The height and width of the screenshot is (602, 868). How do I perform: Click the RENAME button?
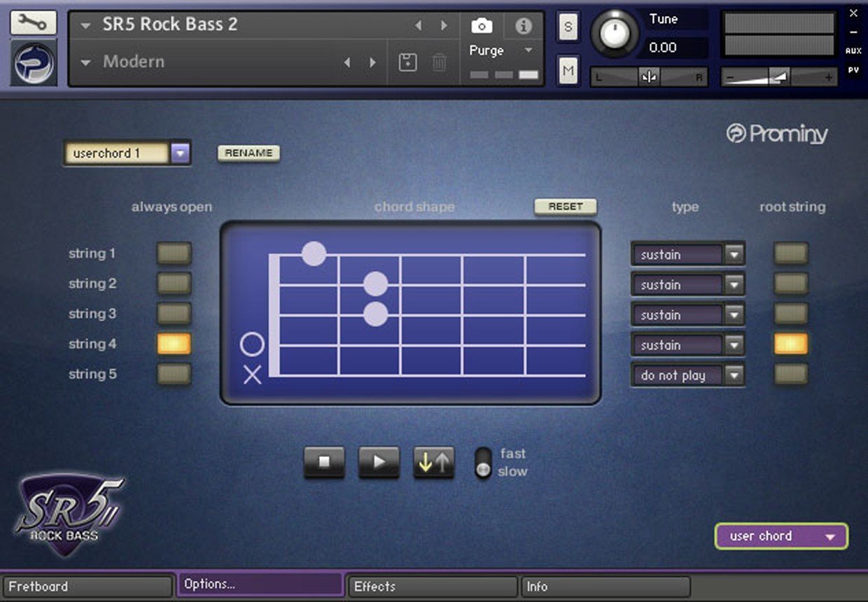pos(248,153)
